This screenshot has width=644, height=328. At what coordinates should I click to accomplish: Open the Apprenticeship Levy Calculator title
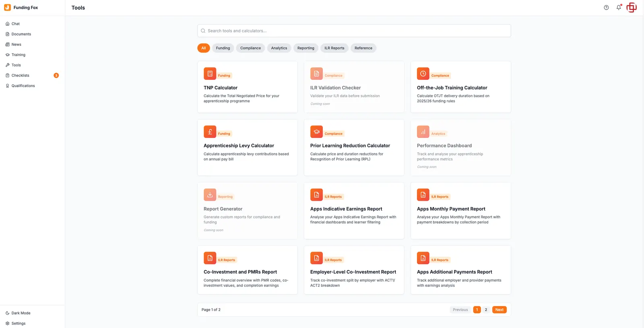(239, 146)
